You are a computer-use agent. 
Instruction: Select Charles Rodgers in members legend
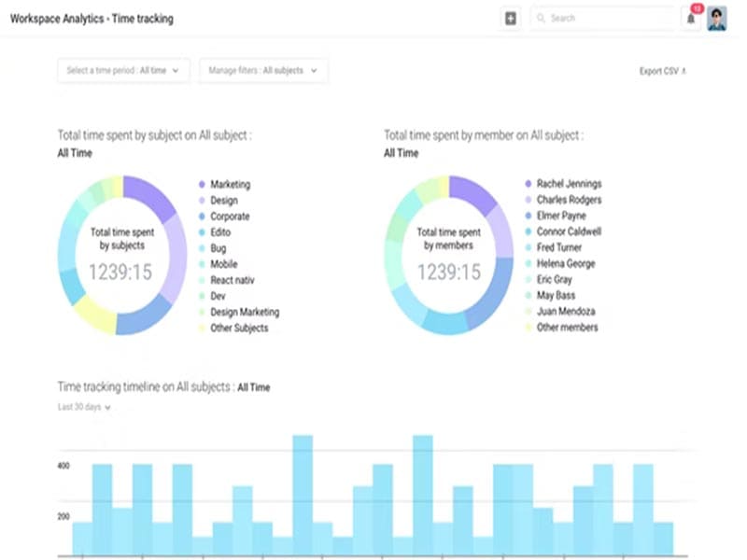click(x=569, y=200)
